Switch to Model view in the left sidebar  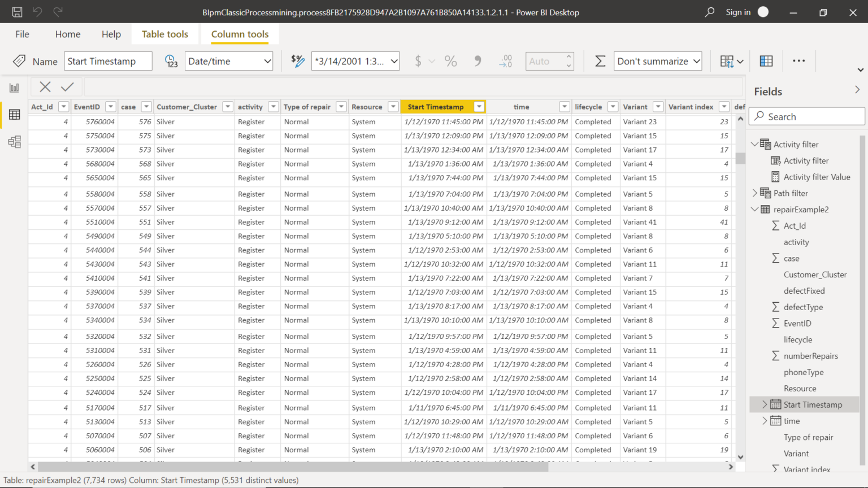(x=14, y=142)
